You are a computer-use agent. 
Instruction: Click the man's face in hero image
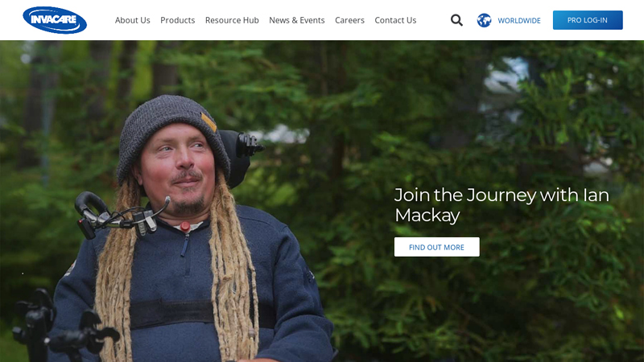pos(179,168)
